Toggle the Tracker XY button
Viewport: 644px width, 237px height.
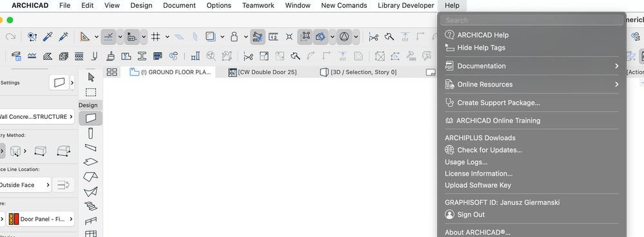[132, 37]
